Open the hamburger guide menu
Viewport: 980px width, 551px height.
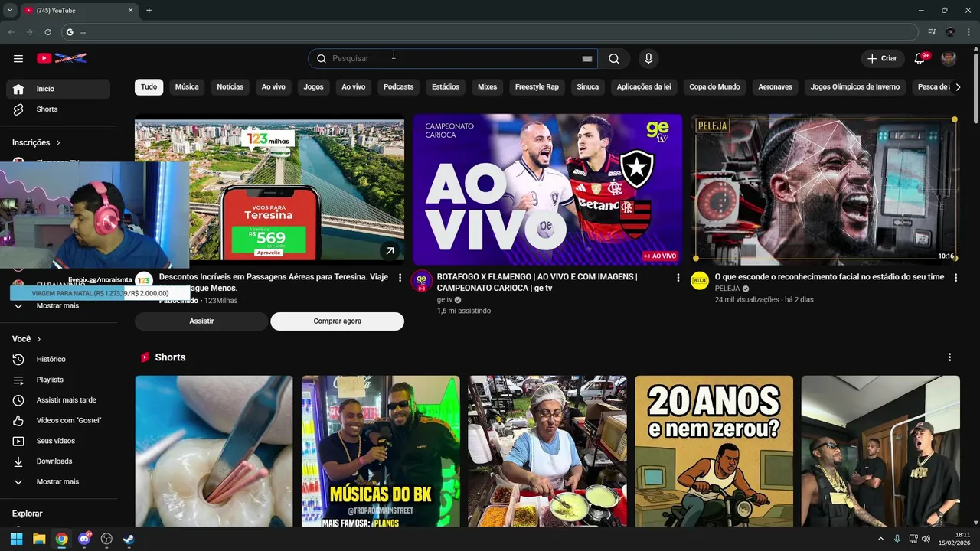pos(18,58)
